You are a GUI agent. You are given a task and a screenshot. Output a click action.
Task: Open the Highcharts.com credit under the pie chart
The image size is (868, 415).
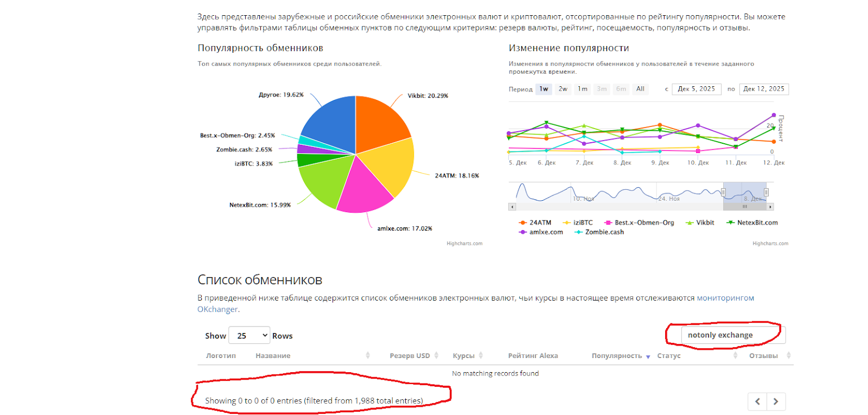click(x=464, y=244)
